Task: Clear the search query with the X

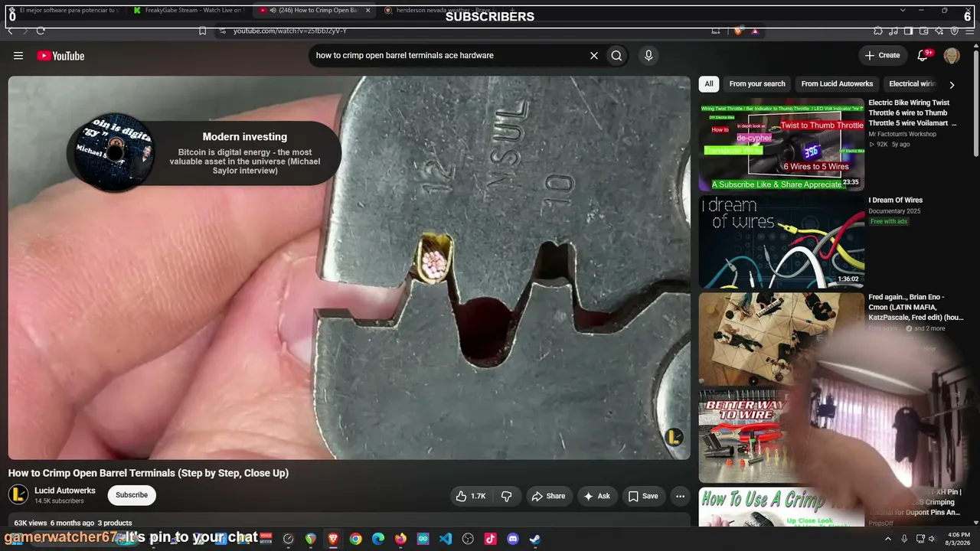Action: (x=593, y=55)
